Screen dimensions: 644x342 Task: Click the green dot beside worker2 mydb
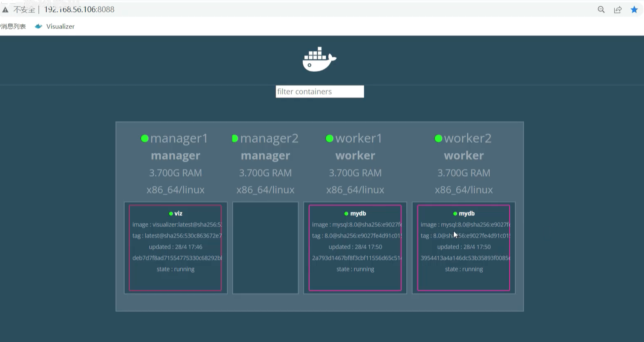455,213
